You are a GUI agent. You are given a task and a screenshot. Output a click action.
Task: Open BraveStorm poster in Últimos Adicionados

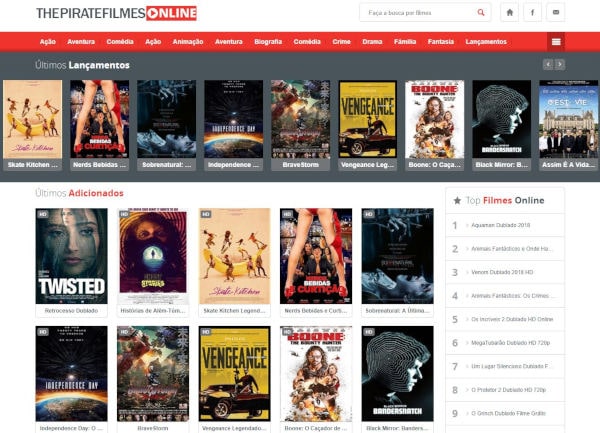[x=153, y=374]
